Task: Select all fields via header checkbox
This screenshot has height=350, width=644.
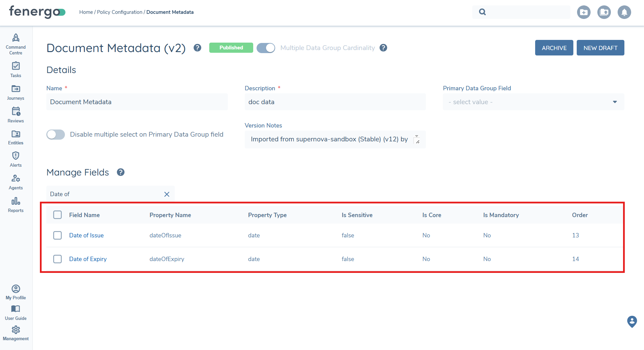Action: click(57, 215)
